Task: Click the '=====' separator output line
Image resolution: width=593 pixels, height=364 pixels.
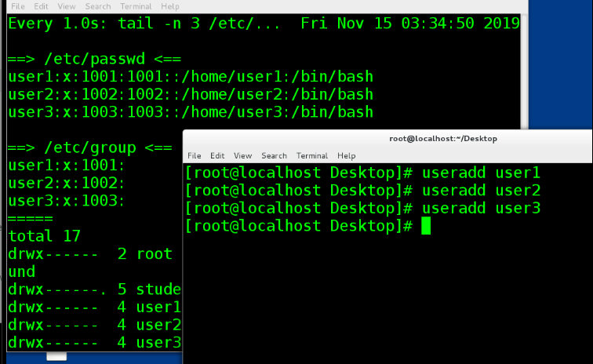Action: point(31,219)
